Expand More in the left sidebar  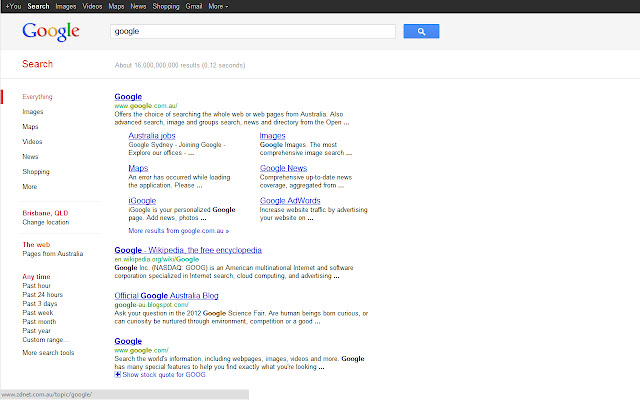coord(30,187)
